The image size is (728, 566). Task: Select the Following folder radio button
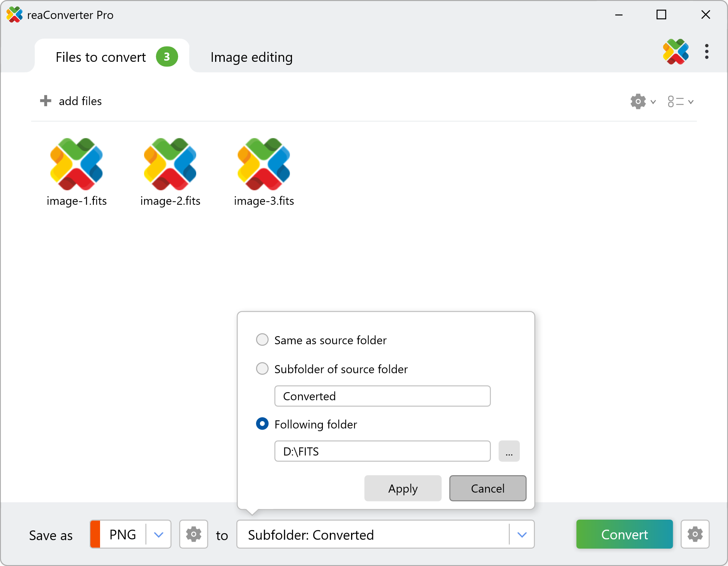(262, 424)
